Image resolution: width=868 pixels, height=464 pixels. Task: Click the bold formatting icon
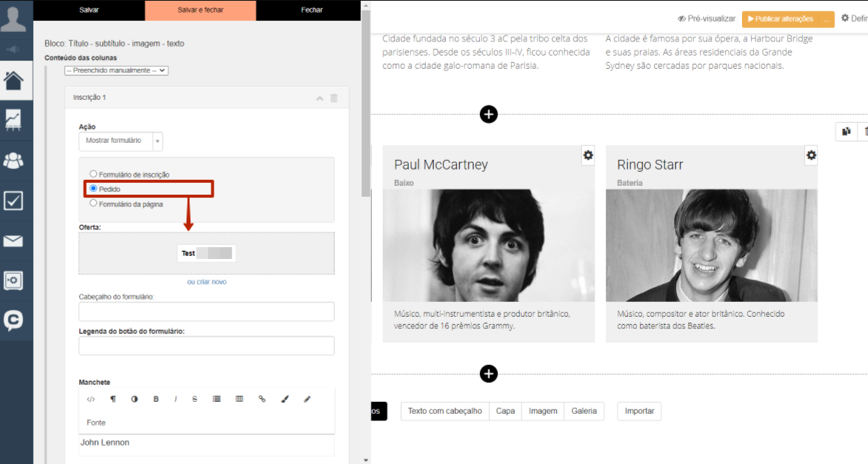(156, 399)
